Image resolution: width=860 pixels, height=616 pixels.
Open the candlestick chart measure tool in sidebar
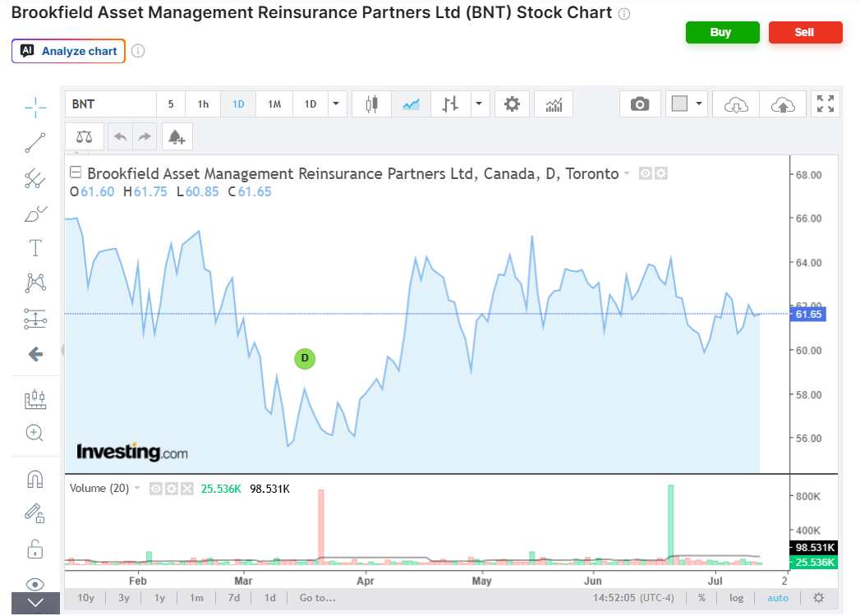(x=35, y=399)
